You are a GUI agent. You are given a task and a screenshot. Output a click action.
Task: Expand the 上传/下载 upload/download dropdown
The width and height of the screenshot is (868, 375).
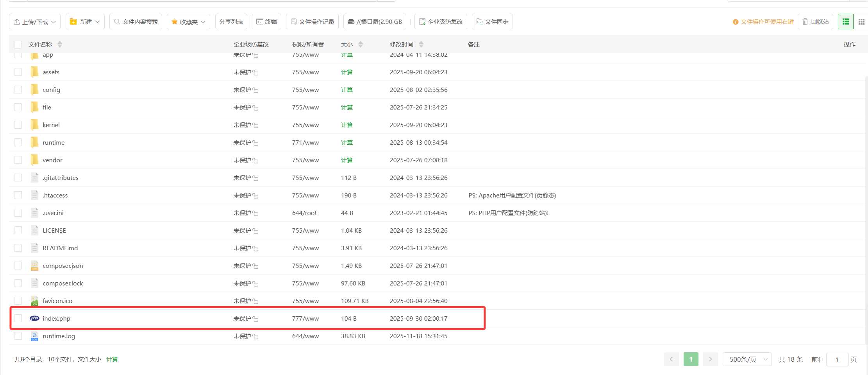35,22
